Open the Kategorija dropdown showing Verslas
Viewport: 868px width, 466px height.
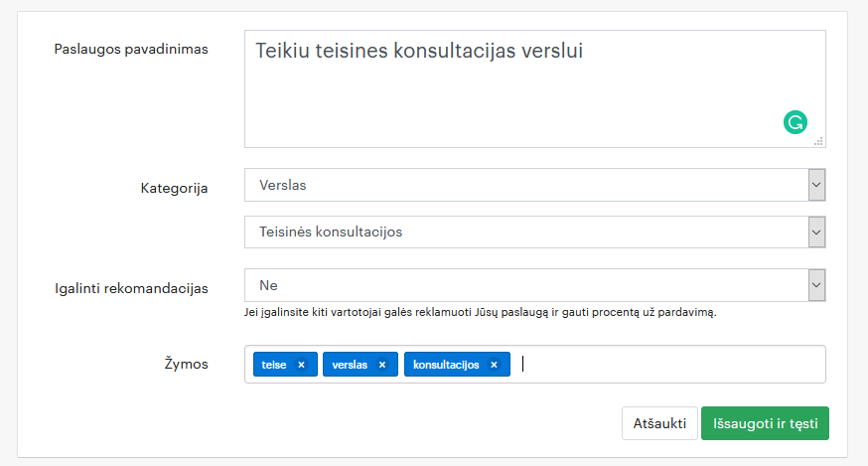click(x=534, y=185)
